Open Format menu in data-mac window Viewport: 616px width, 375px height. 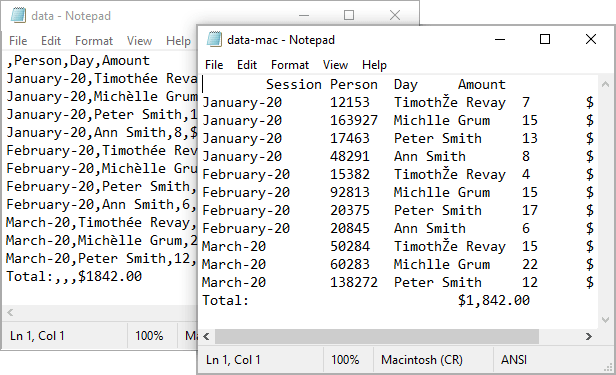tap(290, 65)
